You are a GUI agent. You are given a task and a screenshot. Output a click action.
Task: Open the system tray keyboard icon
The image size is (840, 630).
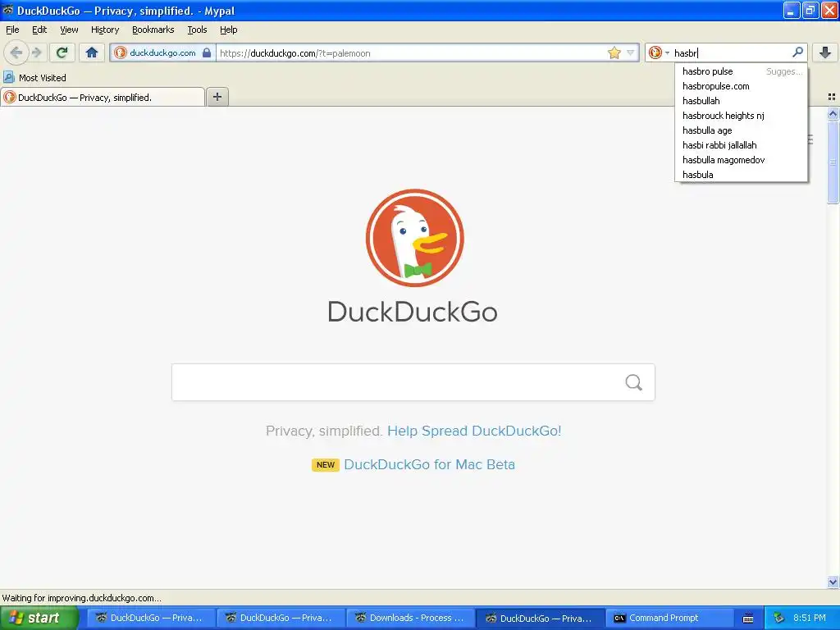(x=748, y=619)
